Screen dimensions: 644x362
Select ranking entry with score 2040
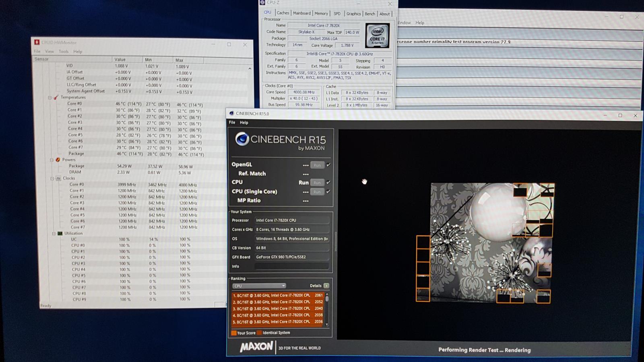point(278,309)
